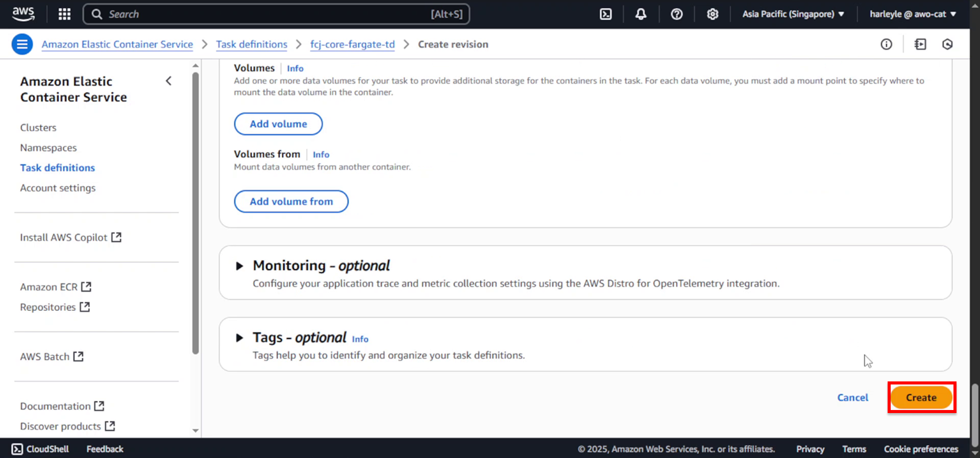This screenshot has width=980, height=458.
Task: Click the AWS Batch external-link icon
Action: (x=78, y=356)
